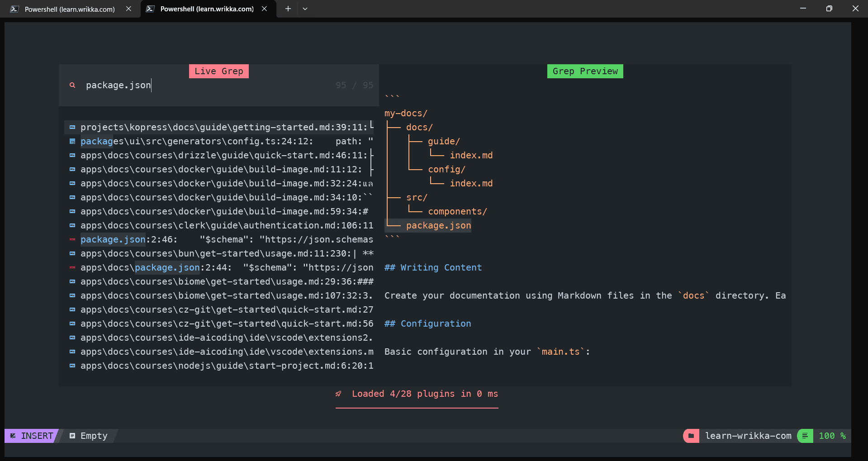Click guide/ folder in the preview
Screen dimensions: 868x461
coord(444,141)
